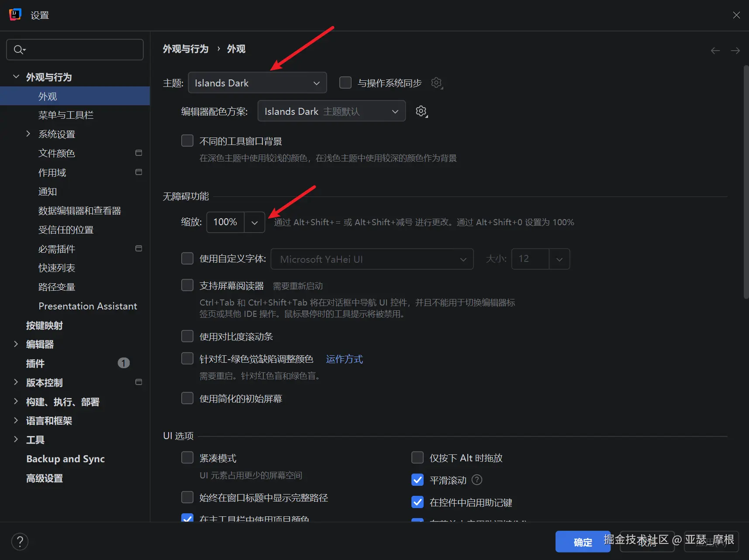Check 支持屏幕阅读器 option
This screenshot has height=560, width=749.
[187, 285]
